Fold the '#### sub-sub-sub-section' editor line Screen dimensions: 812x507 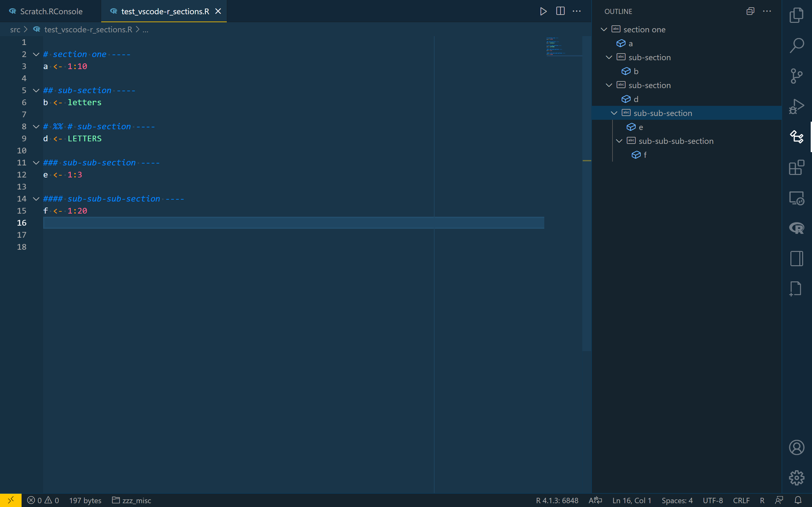[x=36, y=199]
